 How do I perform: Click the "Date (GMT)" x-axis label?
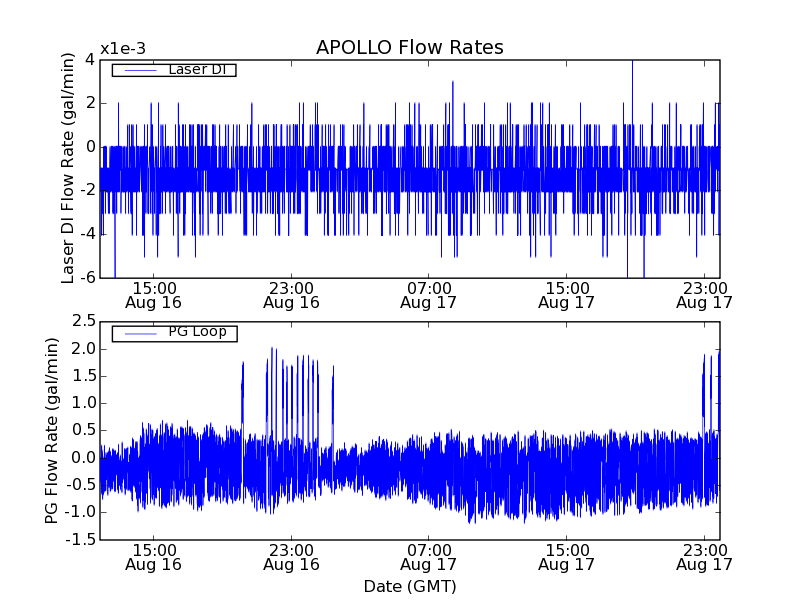410,586
